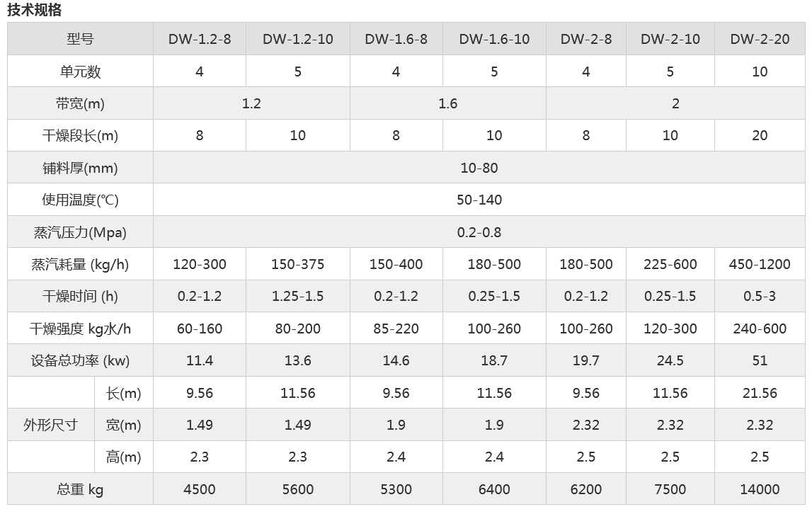Viewport: 812px width, 514px height.
Task: Click the 单元数 row label
Action: 80,72
